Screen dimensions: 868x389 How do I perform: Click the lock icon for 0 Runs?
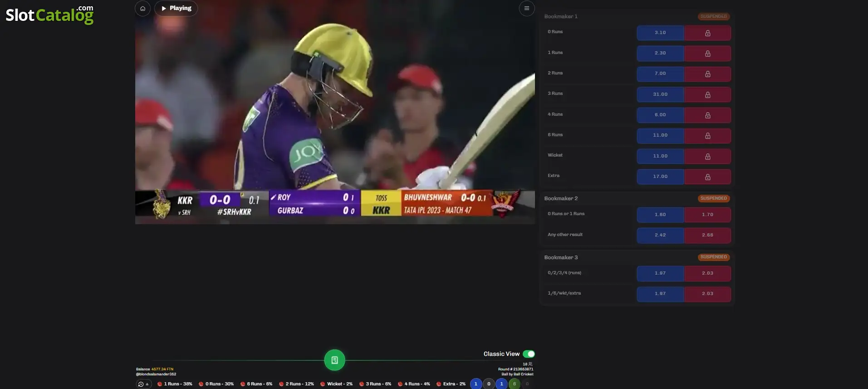click(x=707, y=33)
